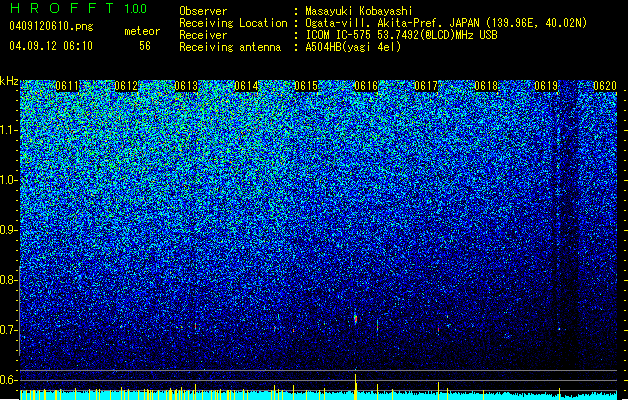Viewport: 629px width, 400px height.
Task: Select the 0618 time marker label
Action: pyautogui.click(x=486, y=86)
